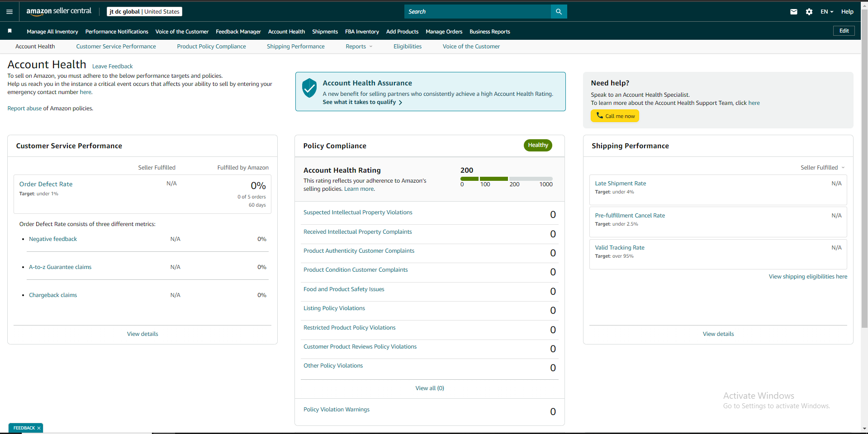Open the hamburger navigation menu
868x434 pixels.
(9, 12)
